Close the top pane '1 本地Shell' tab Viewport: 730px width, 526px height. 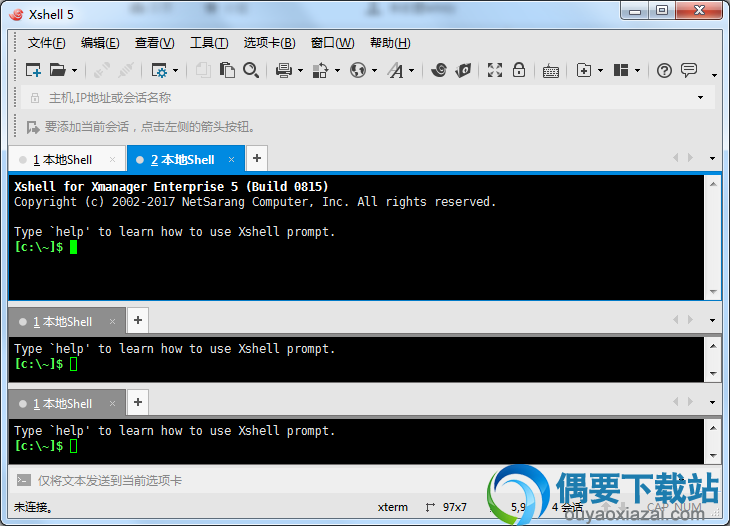(112, 160)
